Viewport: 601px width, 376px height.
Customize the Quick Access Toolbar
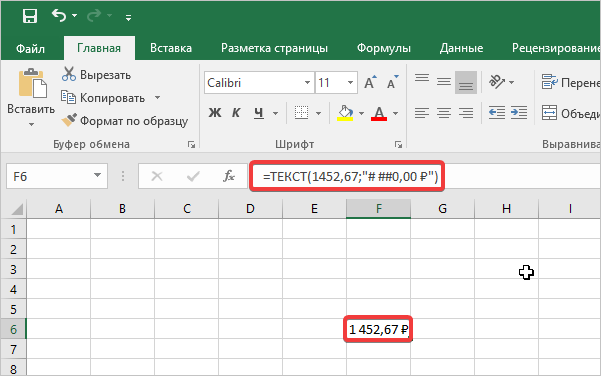tap(128, 17)
